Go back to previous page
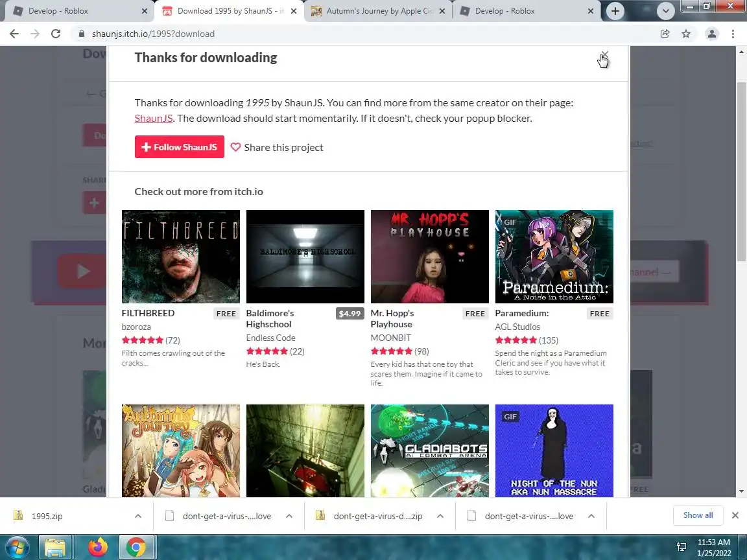Viewport: 747px width, 560px height. click(14, 34)
